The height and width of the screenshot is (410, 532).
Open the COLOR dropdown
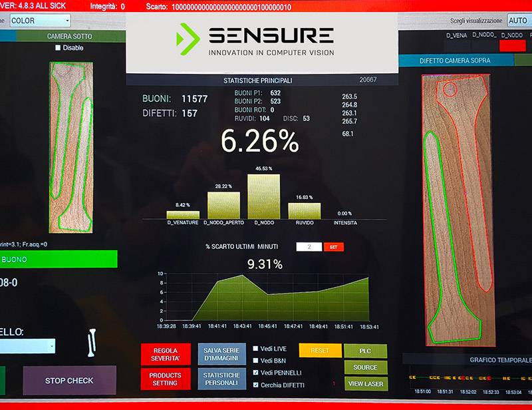click(40, 21)
